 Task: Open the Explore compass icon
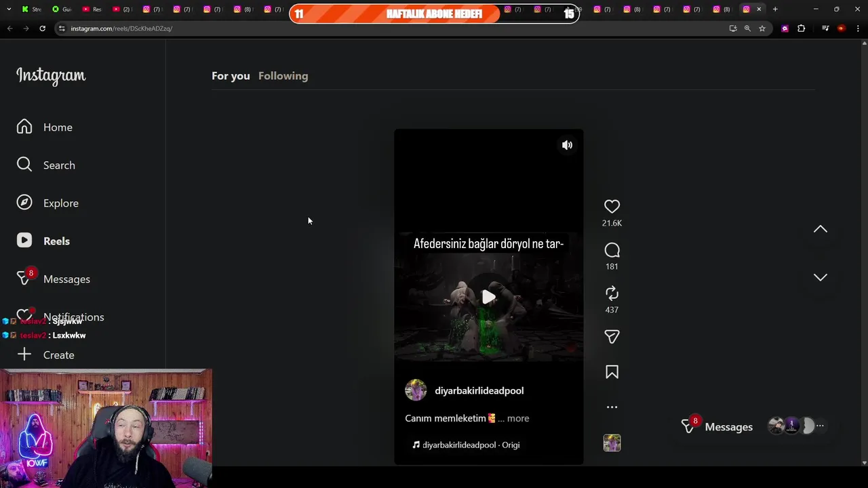click(x=24, y=203)
